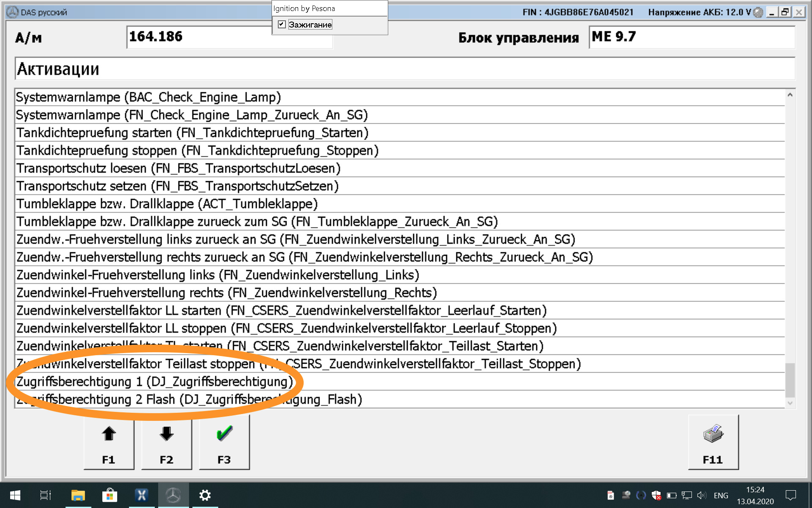Viewport: 812px width, 508px height.
Task: Select the Transportschutz loesen activation row
Action: (178, 168)
